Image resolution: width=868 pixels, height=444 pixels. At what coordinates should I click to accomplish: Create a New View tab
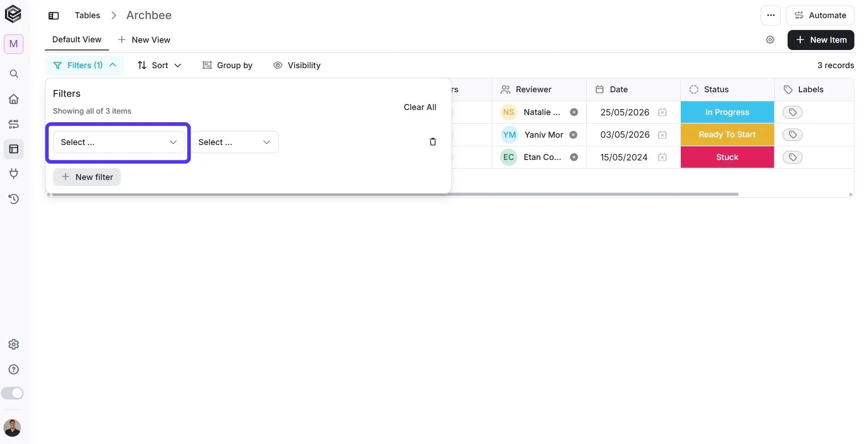[x=144, y=40]
